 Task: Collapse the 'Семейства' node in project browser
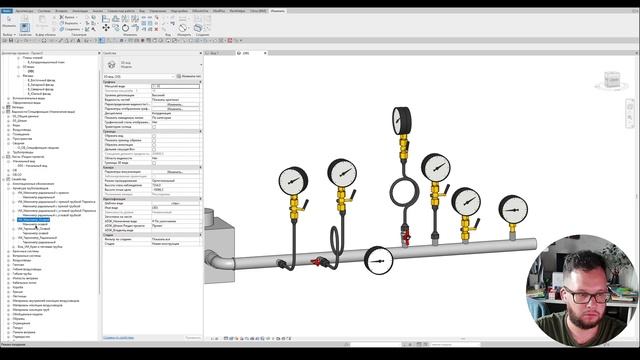(4, 179)
